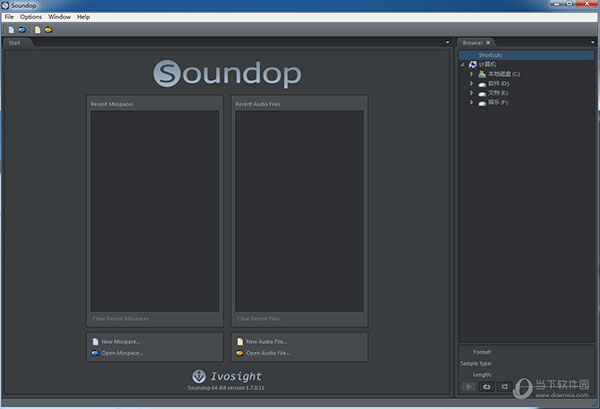Click Clear Recent Files
Screen dimensions: 600x409
[x=258, y=318]
